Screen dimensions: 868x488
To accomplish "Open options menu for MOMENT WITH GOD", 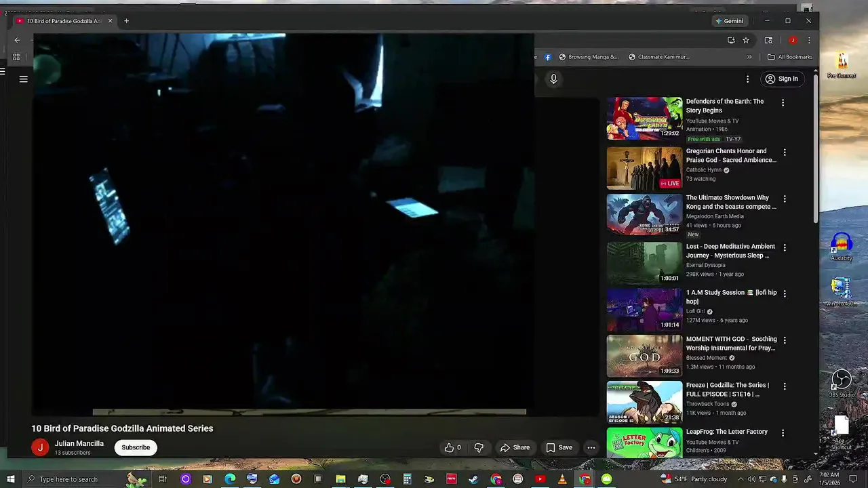I will (x=785, y=340).
